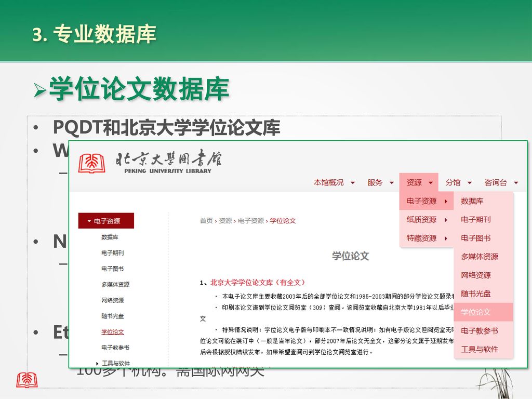The width and height of the screenshot is (532, 399).
Task: Expand the 服务 dropdown arrow
Action: tap(392, 183)
